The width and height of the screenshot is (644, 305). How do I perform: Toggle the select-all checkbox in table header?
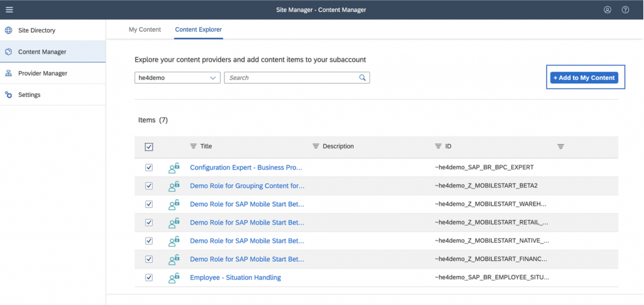[149, 147]
